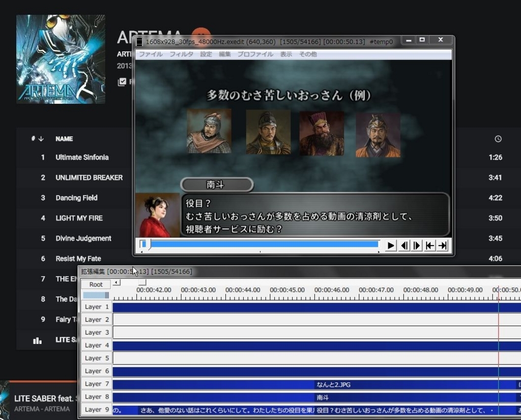Click the ARTEMA album cover art
This screenshot has height=420, width=521.
[x=61, y=59]
